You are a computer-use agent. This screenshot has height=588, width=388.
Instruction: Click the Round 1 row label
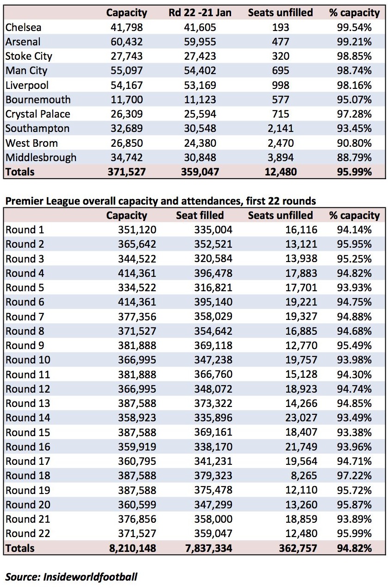[x=25, y=230]
